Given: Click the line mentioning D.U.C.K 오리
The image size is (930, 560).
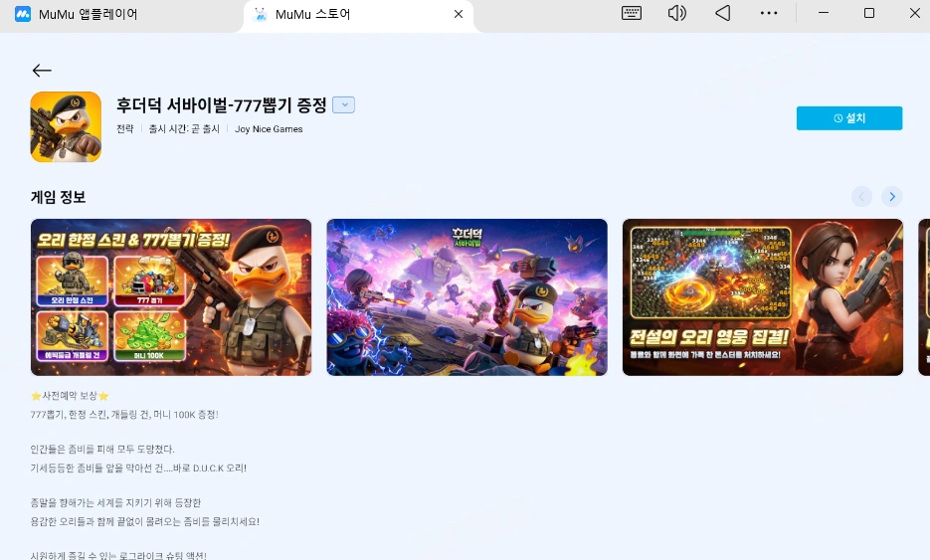Looking at the screenshot, I should click(x=138, y=468).
